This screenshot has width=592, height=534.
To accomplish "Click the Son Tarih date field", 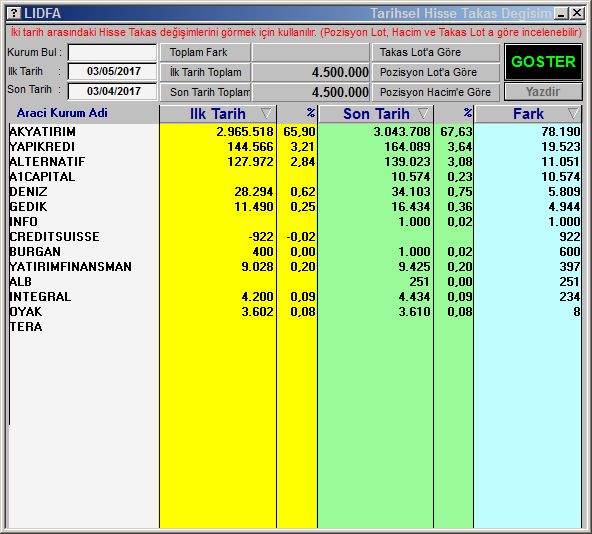I will click(x=113, y=91).
